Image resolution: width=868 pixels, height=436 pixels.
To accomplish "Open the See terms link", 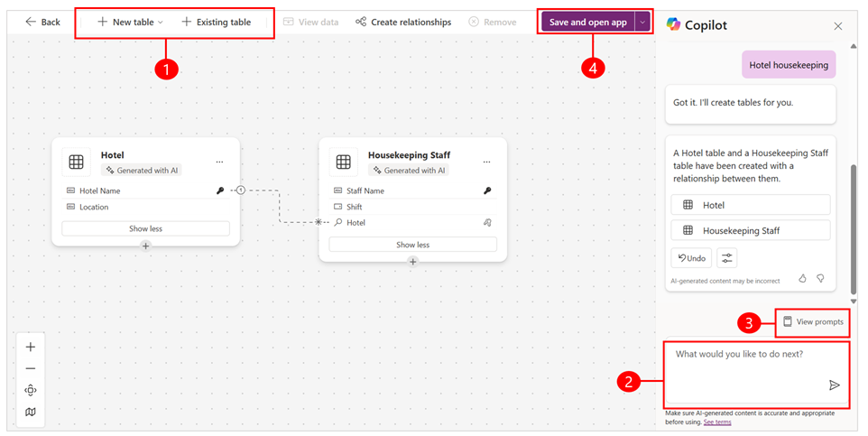I will (x=717, y=422).
